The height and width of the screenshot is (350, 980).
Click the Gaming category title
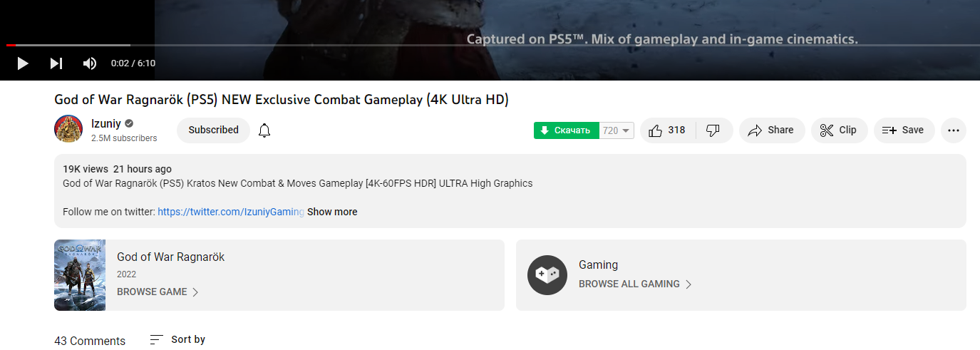[x=598, y=265]
